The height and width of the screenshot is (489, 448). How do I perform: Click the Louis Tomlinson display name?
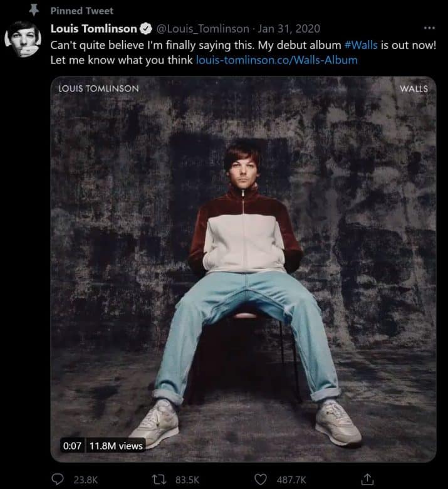(x=93, y=29)
